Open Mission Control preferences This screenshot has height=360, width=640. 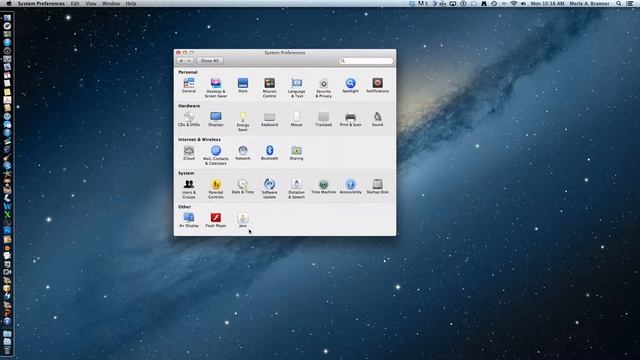pyautogui.click(x=269, y=88)
